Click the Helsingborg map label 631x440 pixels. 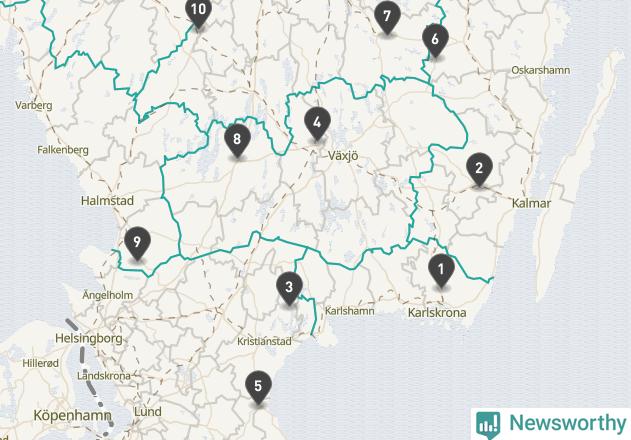[89, 339]
